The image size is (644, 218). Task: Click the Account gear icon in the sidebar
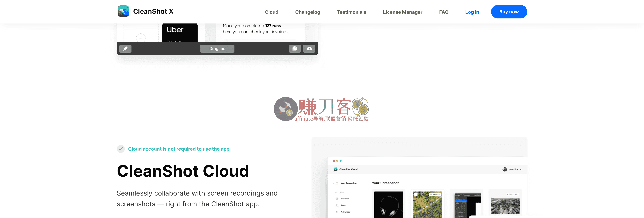pos(337,199)
